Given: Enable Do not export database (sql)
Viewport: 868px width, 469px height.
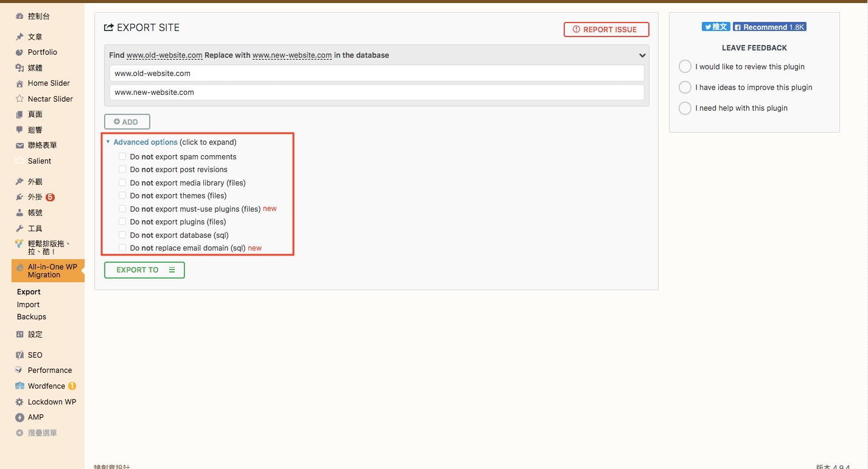Looking at the screenshot, I should pyautogui.click(x=122, y=235).
